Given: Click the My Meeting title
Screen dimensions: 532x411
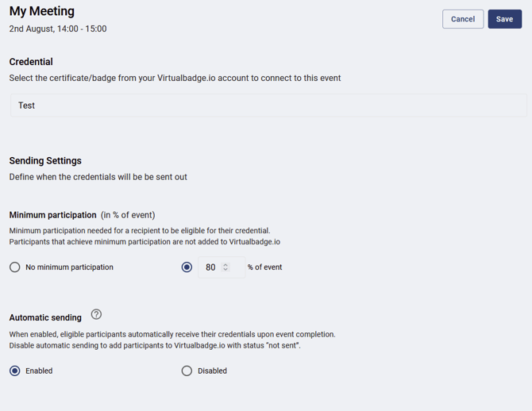Looking at the screenshot, I should click(x=41, y=12).
